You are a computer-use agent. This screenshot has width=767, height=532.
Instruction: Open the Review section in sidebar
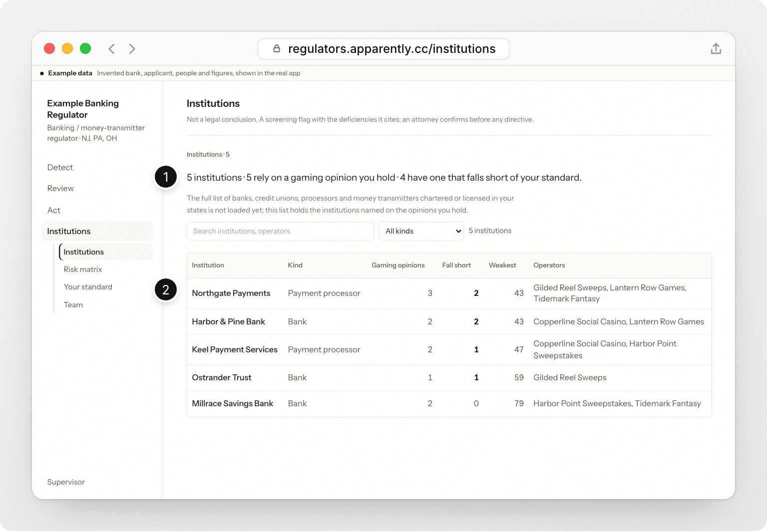[x=60, y=188]
